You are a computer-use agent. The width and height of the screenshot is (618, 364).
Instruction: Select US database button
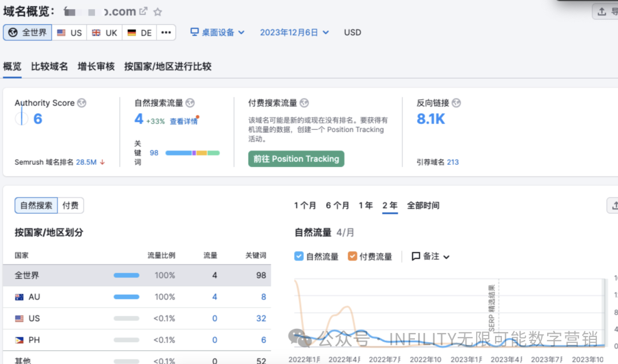tap(69, 33)
